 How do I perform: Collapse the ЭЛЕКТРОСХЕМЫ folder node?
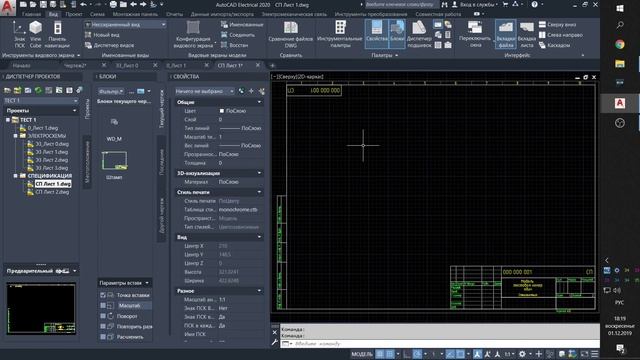[x=16, y=136]
